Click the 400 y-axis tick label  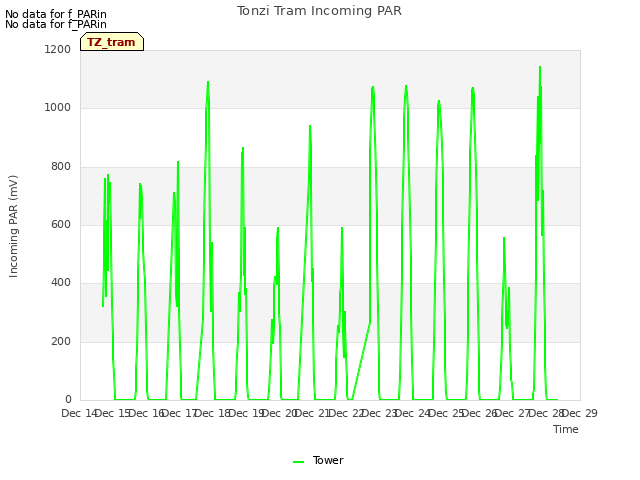[61, 282]
